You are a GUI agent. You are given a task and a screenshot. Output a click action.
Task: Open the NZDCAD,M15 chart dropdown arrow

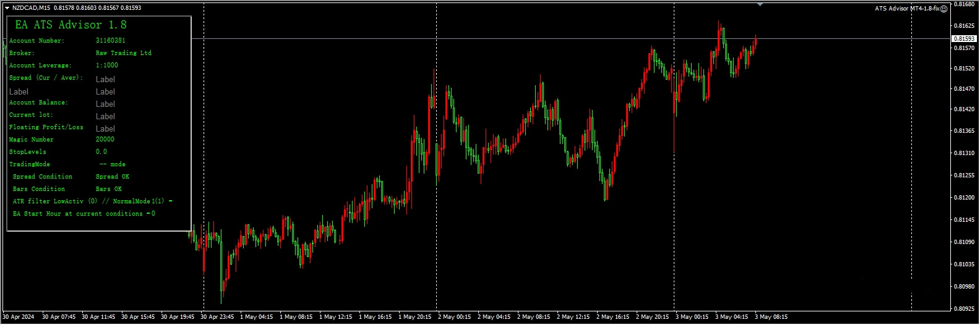[x=7, y=8]
